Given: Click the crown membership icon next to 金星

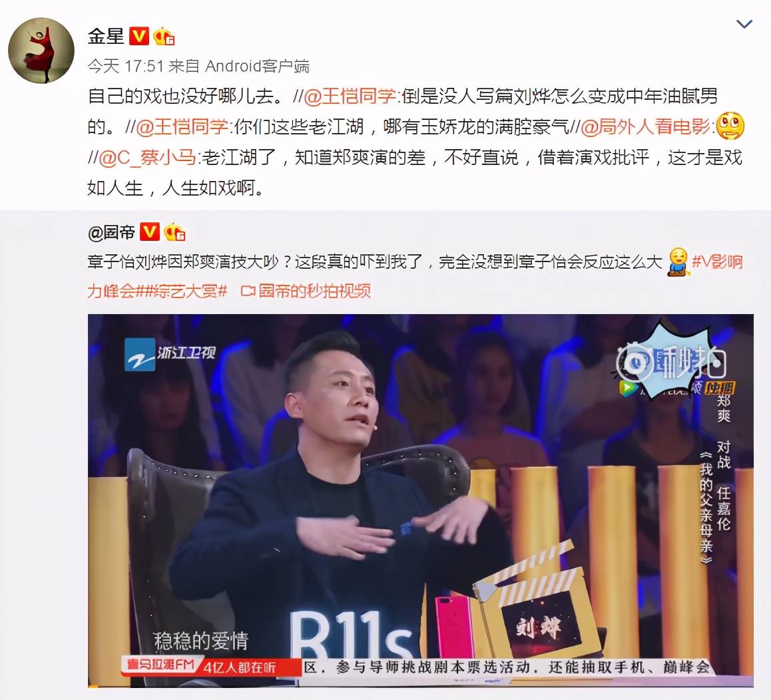Looking at the screenshot, I should coord(164,37).
